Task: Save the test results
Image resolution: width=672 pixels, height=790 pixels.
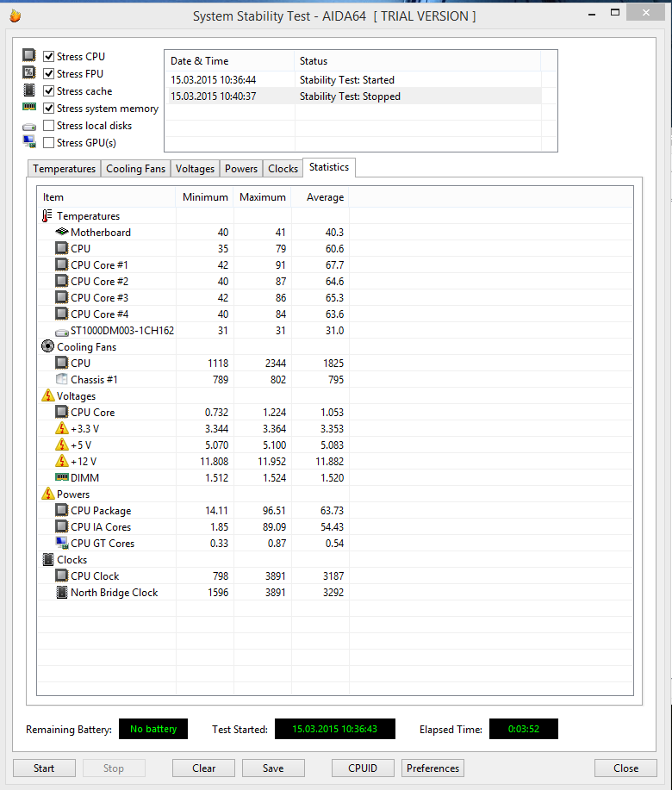Action: pos(273,768)
